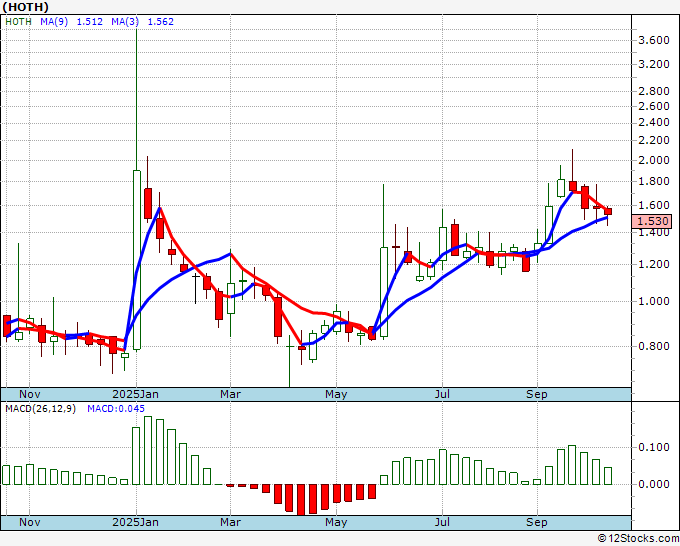680x546 pixels.
Task: Click the red 1.530 current price tag
Action: point(651,220)
